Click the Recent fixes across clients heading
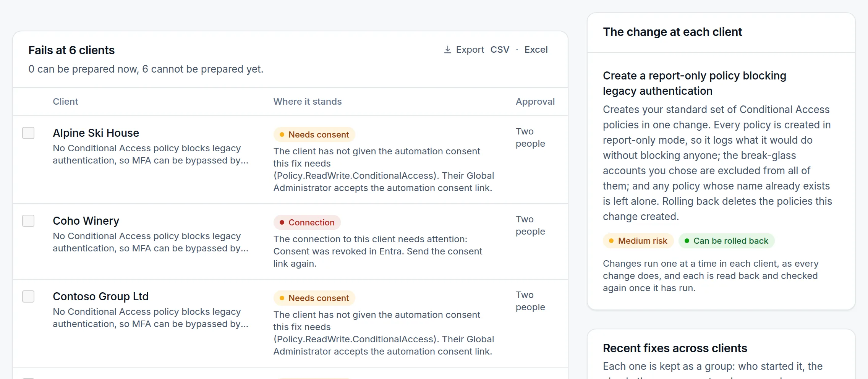 click(x=675, y=348)
